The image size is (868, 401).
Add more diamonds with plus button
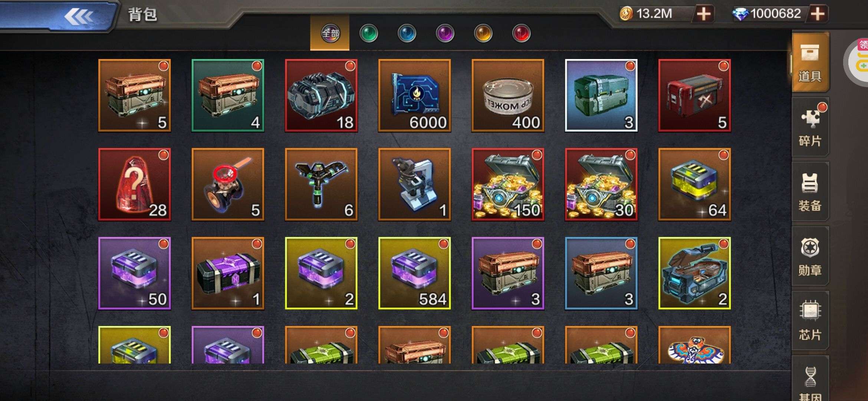click(818, 14)
